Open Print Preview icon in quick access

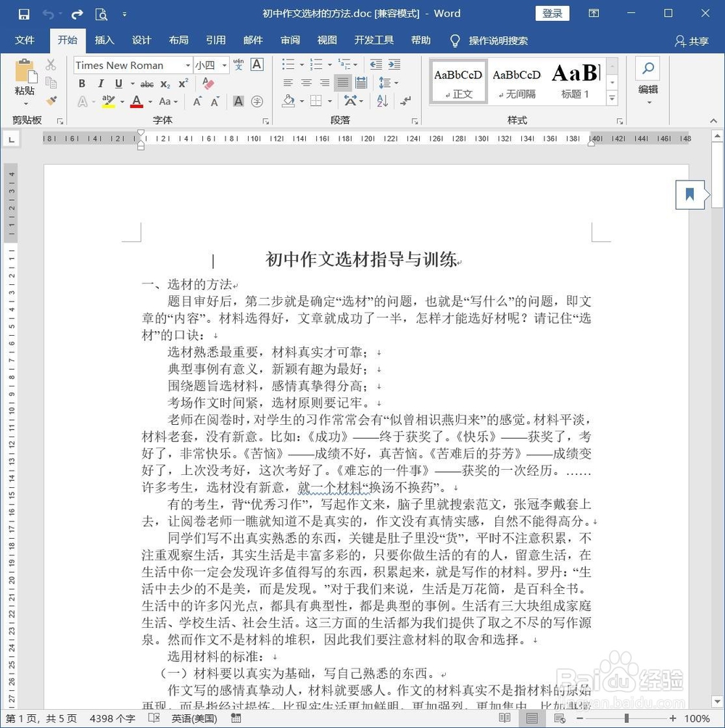pos(101,15)
